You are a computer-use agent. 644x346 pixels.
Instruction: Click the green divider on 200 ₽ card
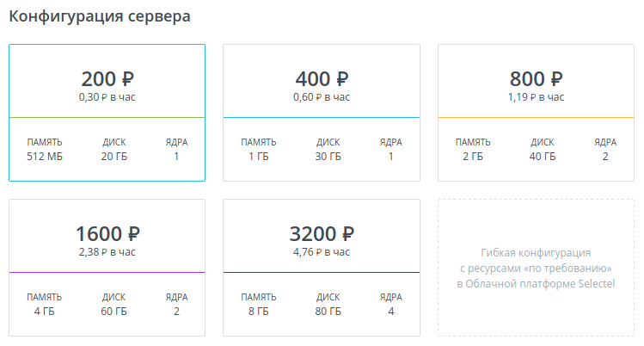pos(107,117)
